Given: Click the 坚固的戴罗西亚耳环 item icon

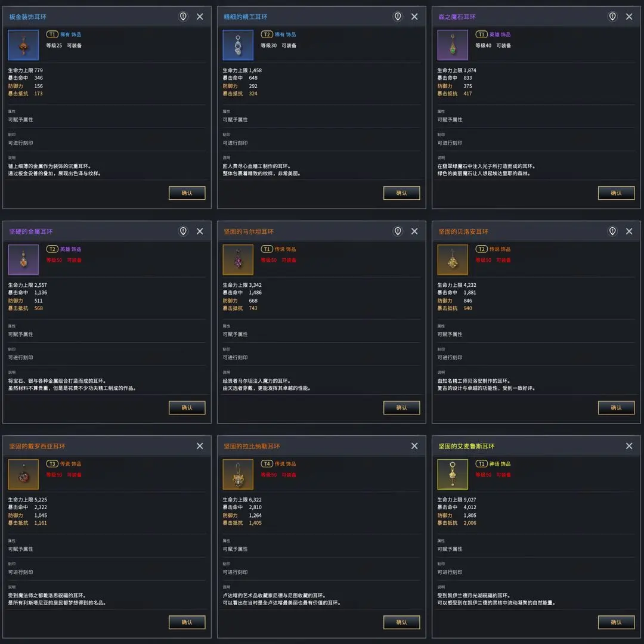Looking at the screenshot, I should coord(24,475).
